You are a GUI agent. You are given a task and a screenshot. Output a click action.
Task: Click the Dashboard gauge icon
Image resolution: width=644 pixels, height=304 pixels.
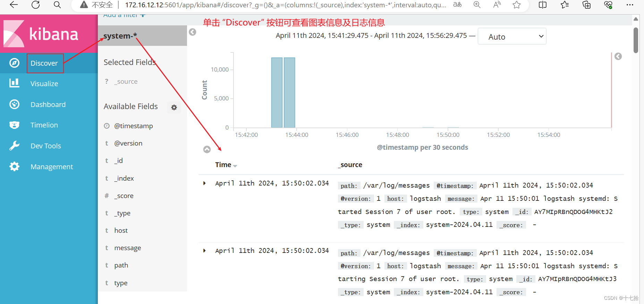[14, 104]
